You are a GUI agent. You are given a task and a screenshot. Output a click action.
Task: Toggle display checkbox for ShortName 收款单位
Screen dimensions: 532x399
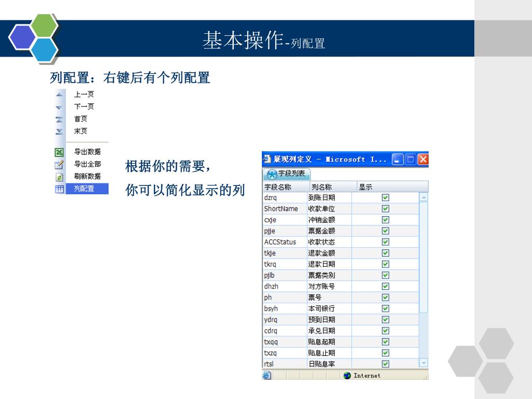[385, 209]
